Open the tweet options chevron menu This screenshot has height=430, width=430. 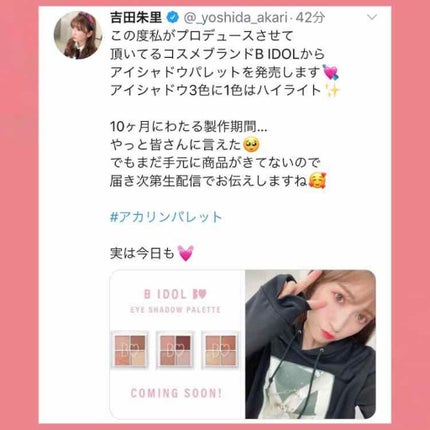point(372,17)
